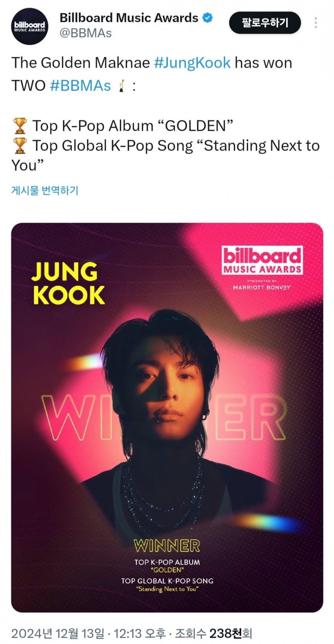Open the #BBMAs hashtag link
The width and height of the screenshot is (334, 644).
80,86
